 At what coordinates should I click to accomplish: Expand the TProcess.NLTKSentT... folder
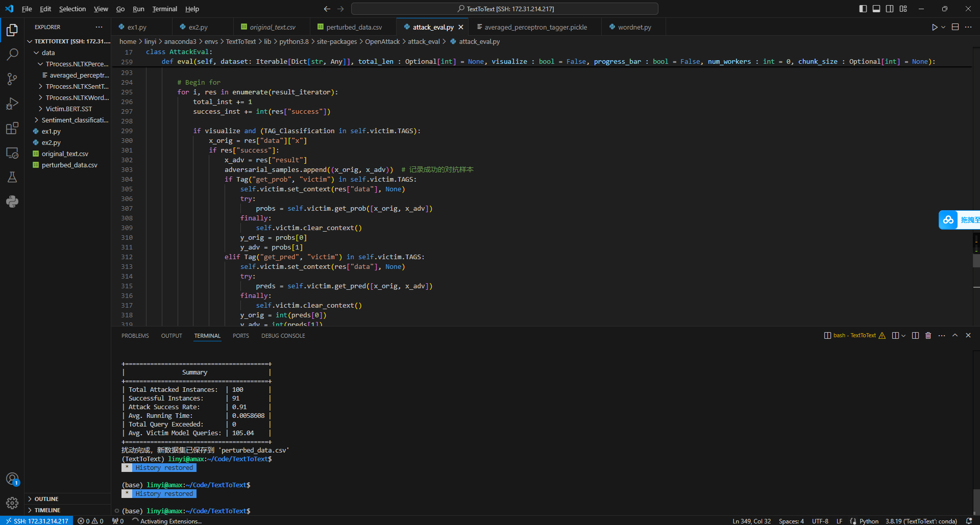tap(68, 86)
